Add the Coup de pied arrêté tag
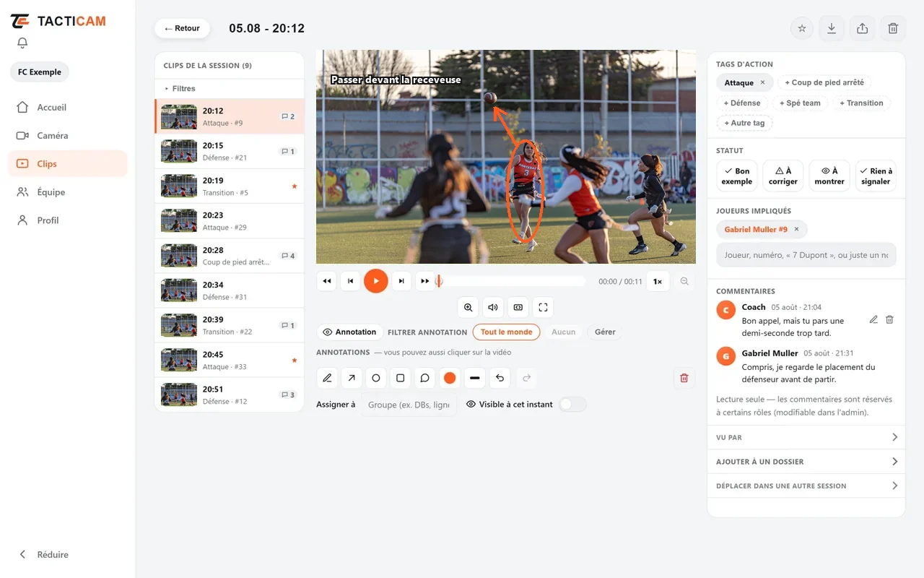This screenshot has width=924, height=578. 824,82
